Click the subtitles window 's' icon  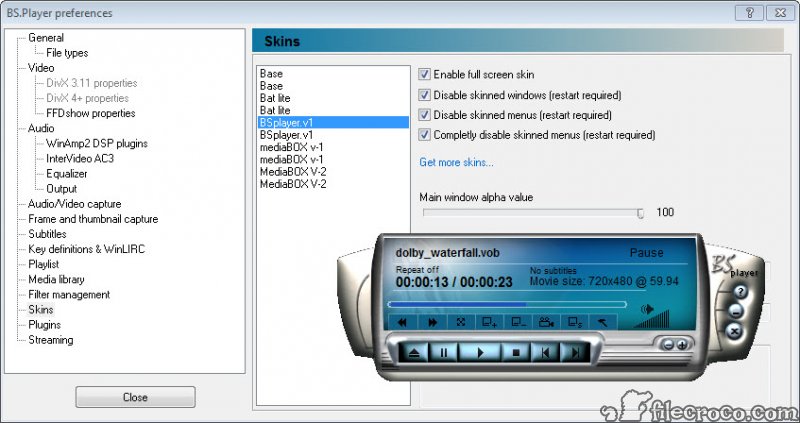pyautogui.click(x=575, y=322)
